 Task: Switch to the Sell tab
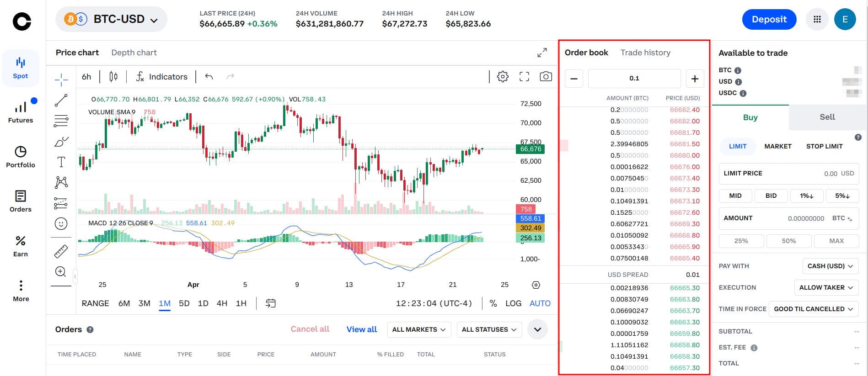coord(827,117)
